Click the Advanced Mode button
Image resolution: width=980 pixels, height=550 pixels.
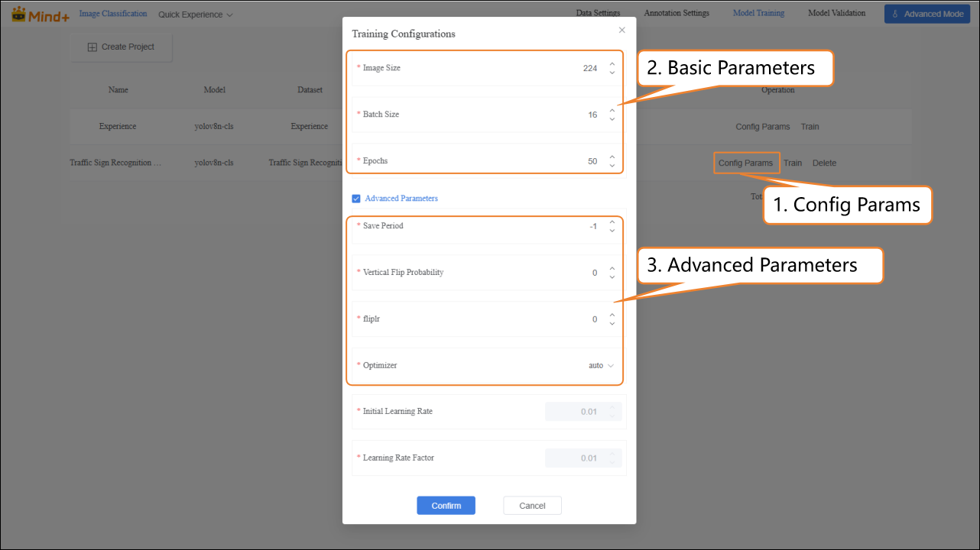[926, 14]
